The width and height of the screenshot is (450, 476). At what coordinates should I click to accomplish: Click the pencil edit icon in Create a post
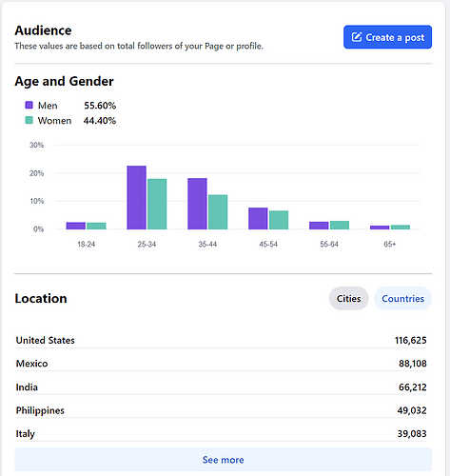point(357,37)
